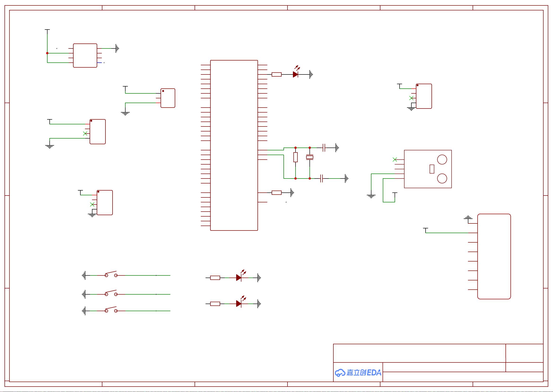Click the JLC EDA logo in title block
This screenshot has height=392, width=553.
point(358,372)
